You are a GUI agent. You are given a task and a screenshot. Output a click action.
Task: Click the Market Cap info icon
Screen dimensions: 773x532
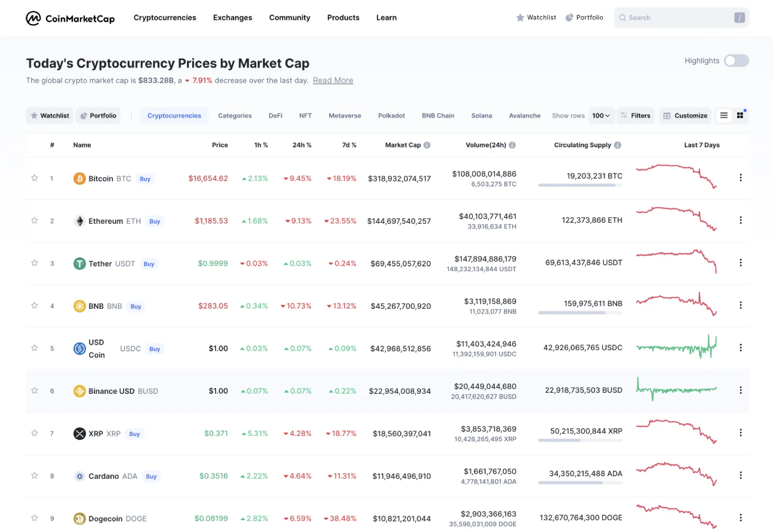[x=427, y=145]
